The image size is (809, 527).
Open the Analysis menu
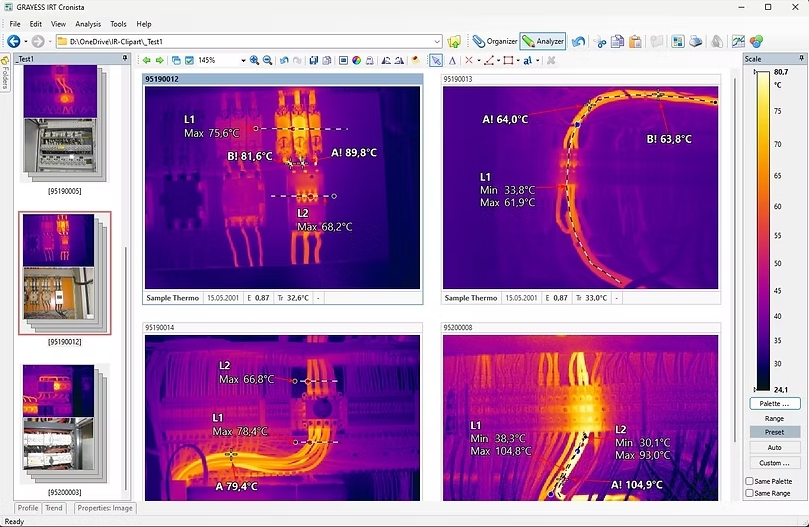[x=88, y=24]
